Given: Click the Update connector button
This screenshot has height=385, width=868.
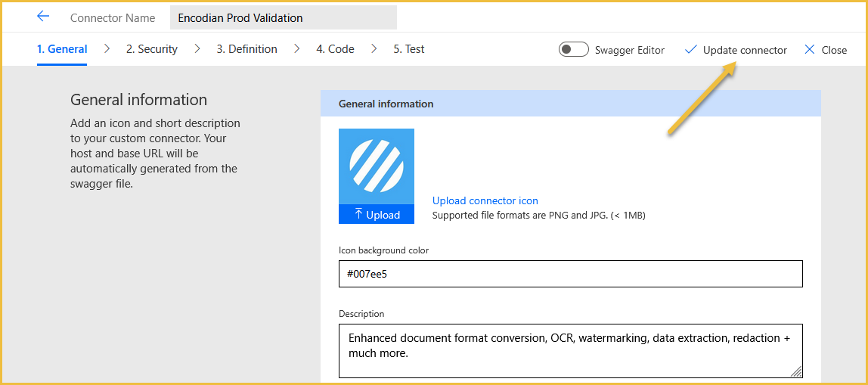Looking at the screenshot, I should 736,50.
